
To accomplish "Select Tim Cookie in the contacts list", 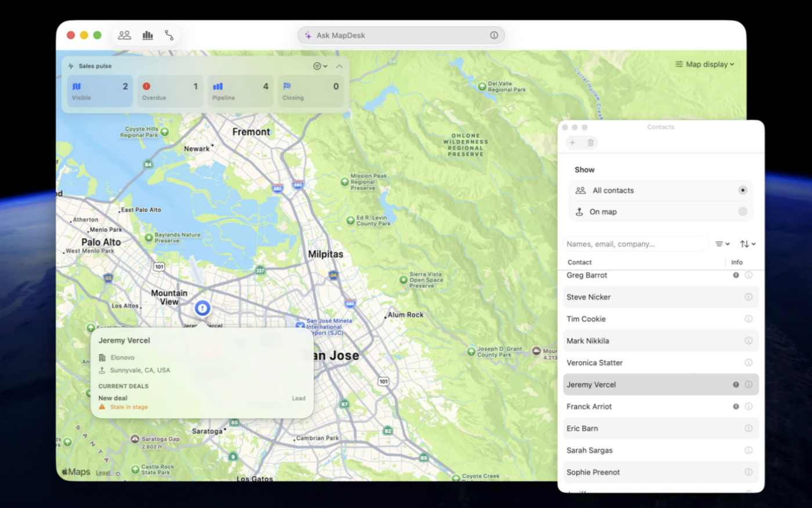I will click(661, 319).
